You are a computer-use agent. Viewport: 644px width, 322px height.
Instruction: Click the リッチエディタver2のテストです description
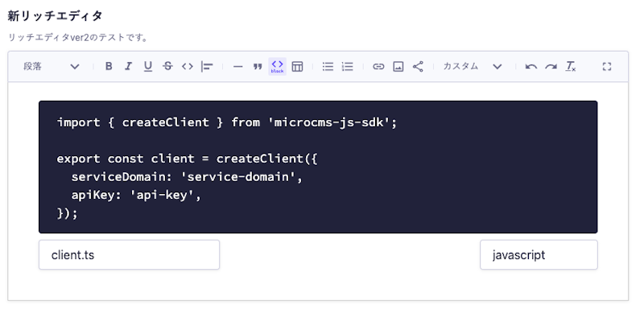[78, 37]
